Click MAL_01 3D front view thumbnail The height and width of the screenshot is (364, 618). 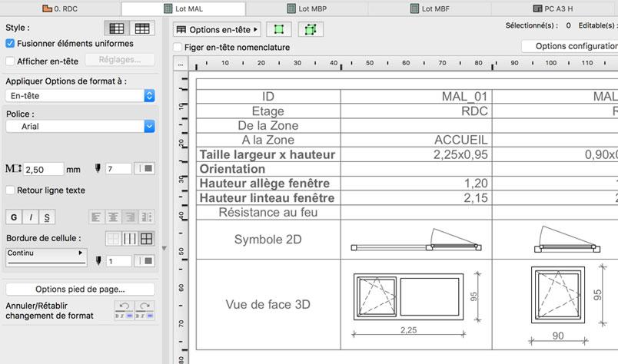[x=416, y=304]
